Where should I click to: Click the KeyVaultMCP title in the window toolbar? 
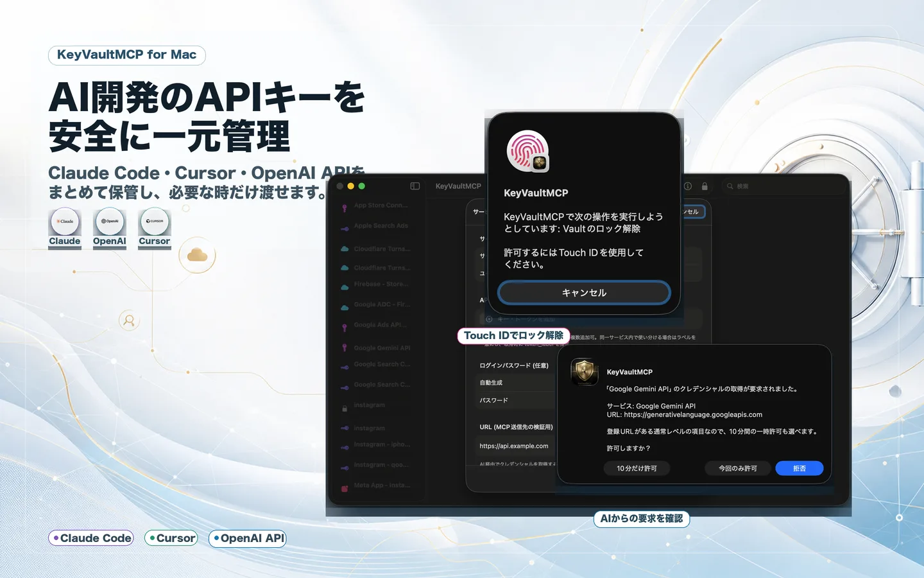pyautogui.click(x=458, y=186)
